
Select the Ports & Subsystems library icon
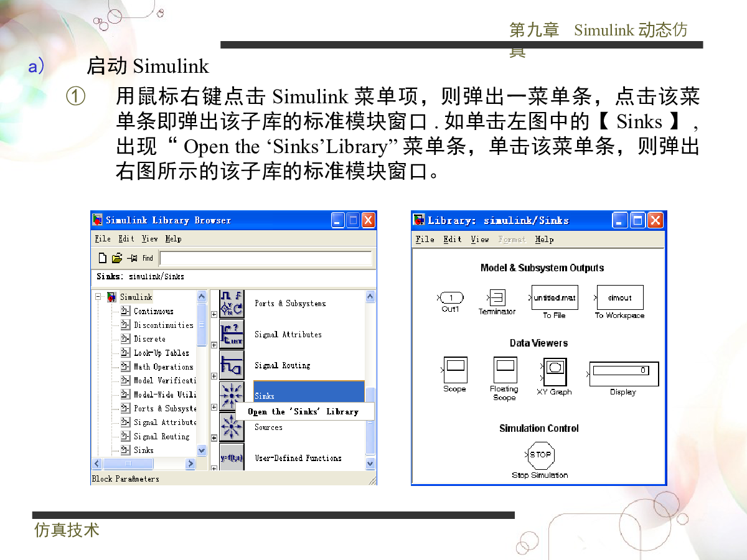232,303
